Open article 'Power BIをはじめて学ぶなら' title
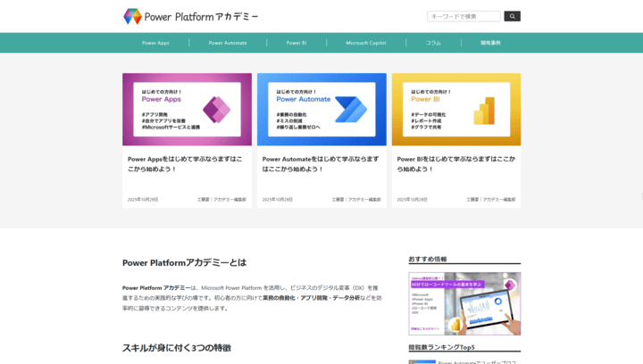 pos(456,164)
